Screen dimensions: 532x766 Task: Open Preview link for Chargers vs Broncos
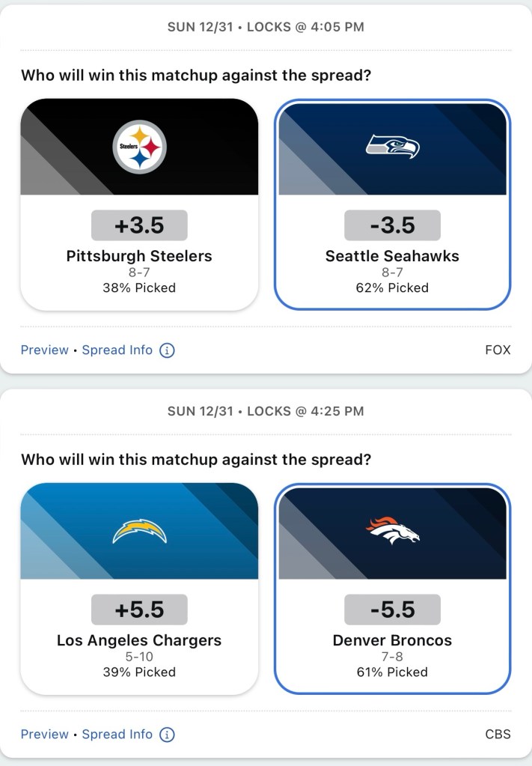[x=44, y=735]
